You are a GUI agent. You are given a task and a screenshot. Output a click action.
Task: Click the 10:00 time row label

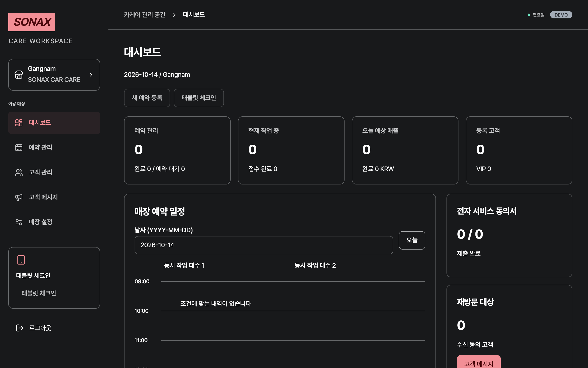click(141, 311)
